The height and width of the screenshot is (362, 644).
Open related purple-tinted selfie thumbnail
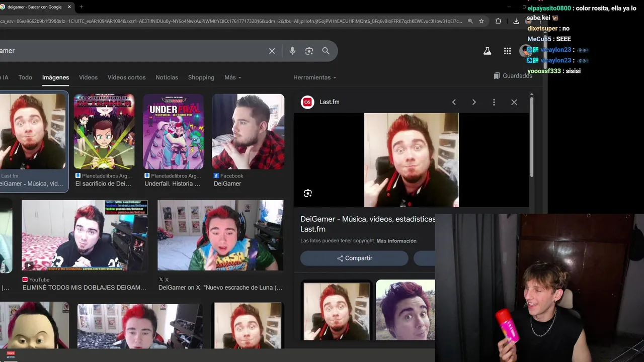point(406,310)
